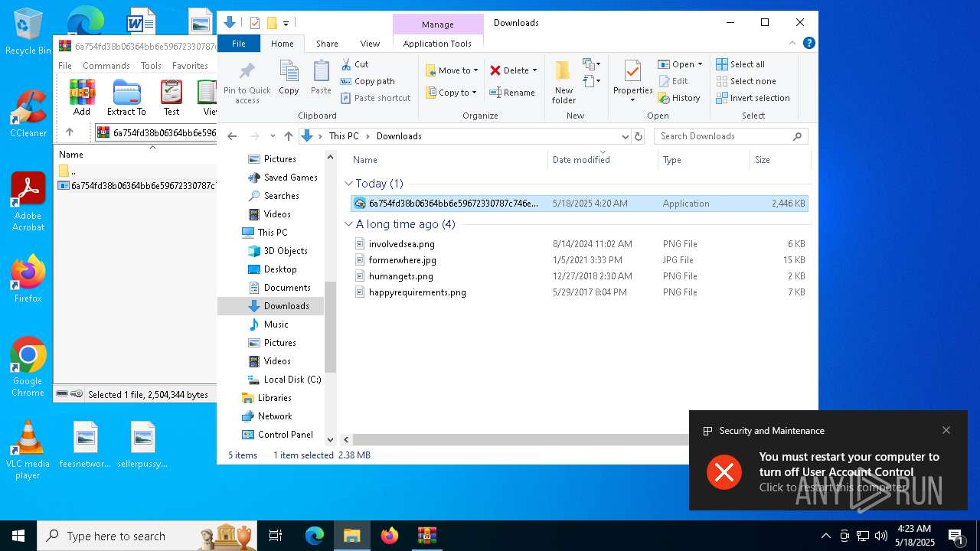Click the Edit button in Open group
980x551 pixels.
673,81
